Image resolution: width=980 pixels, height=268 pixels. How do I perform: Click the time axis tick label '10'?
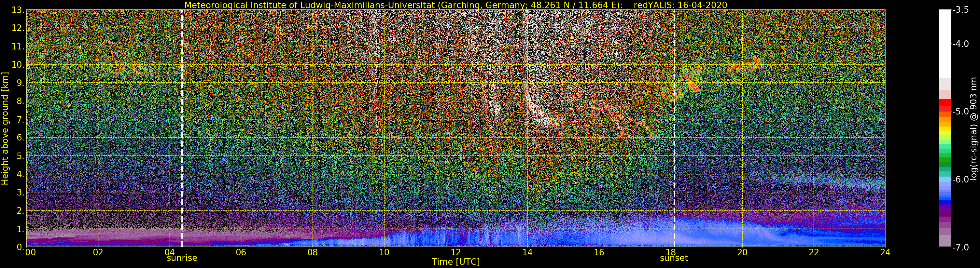[x=384, y=252]
